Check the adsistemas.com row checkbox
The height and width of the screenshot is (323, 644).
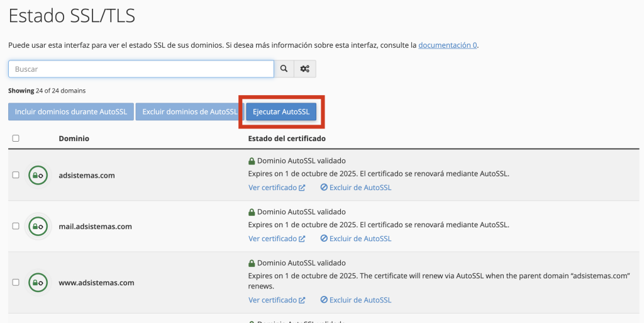coord(16,175)
